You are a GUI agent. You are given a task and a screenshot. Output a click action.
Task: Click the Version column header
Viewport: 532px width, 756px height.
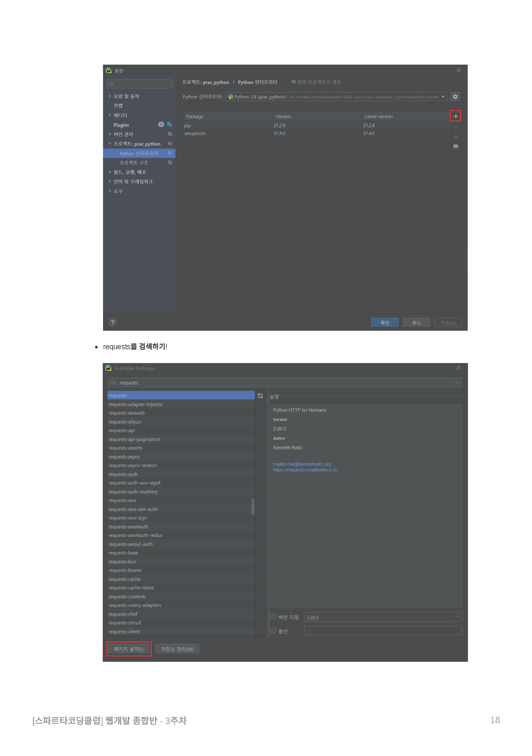tap(317, 116)
